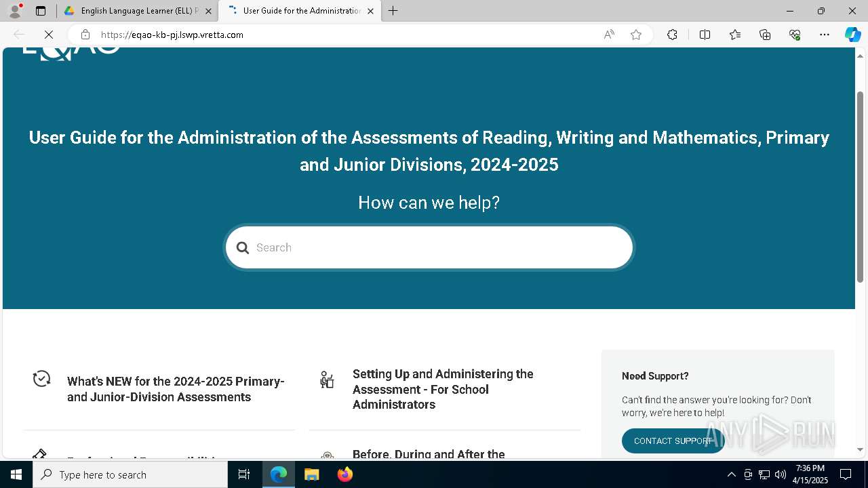This screenshot has height=488, width=868.
Task: Launch Firefox from taskbar
Action: (x=344, y=474)
